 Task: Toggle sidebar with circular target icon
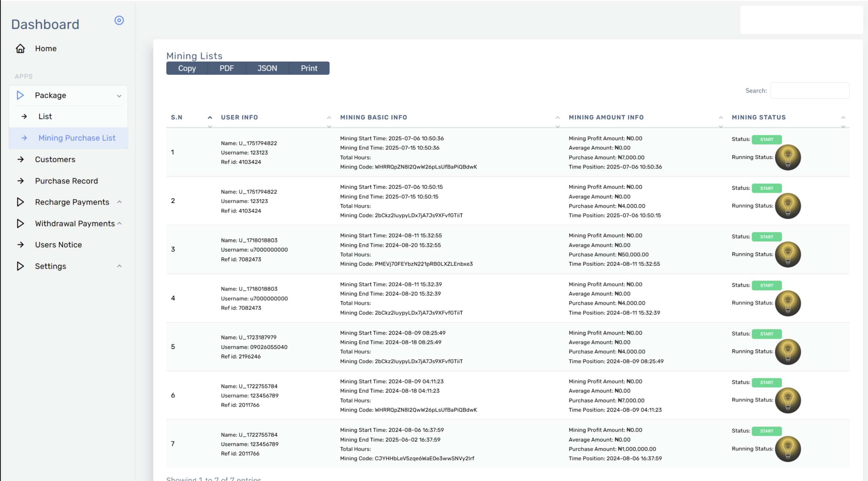[x=119, y=20]
